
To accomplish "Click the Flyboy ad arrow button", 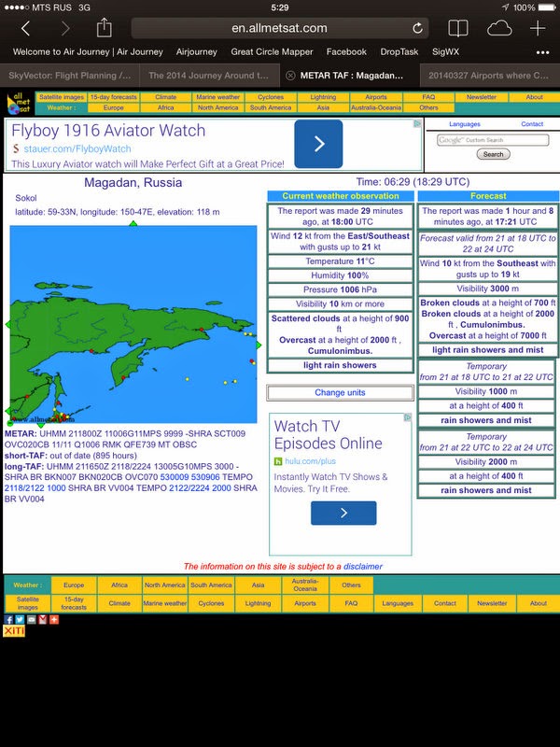I will (x=318, y=144).
